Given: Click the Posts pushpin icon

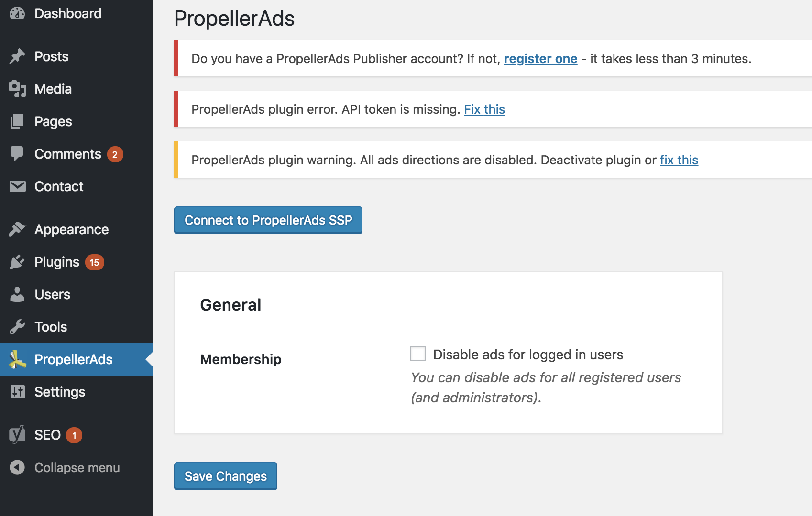Looking at the screenshot, I should tap(17, 56).
